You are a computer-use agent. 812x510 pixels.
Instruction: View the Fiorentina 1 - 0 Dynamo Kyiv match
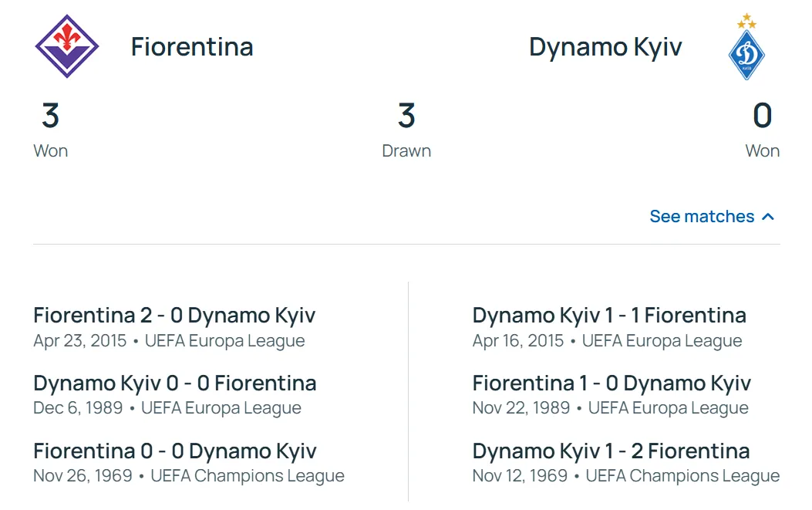point(612,383)
